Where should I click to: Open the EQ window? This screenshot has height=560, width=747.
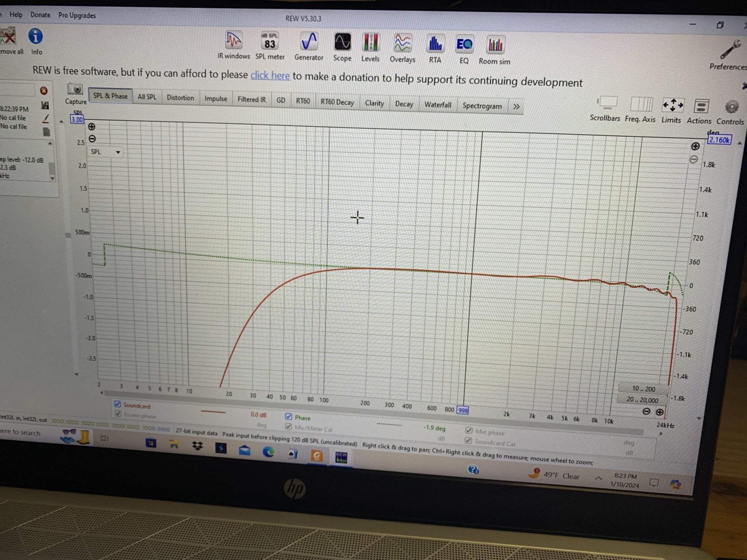click(464, 50)
